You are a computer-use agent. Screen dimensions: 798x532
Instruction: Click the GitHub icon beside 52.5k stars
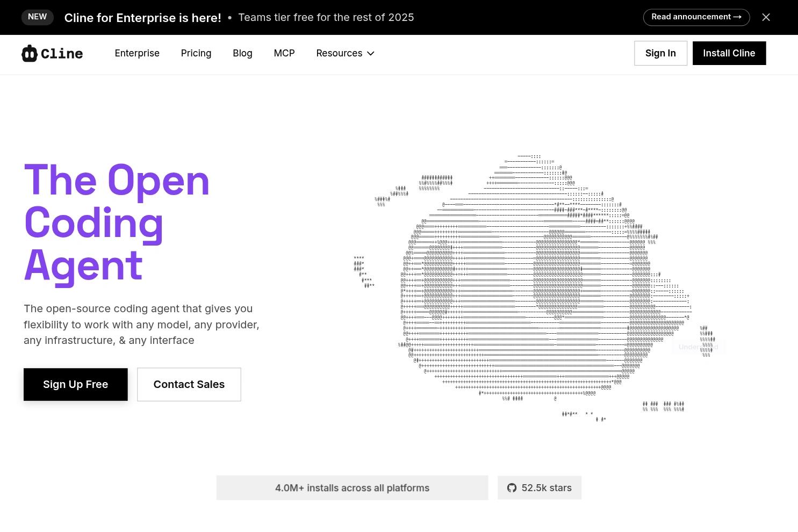(512, 488)
